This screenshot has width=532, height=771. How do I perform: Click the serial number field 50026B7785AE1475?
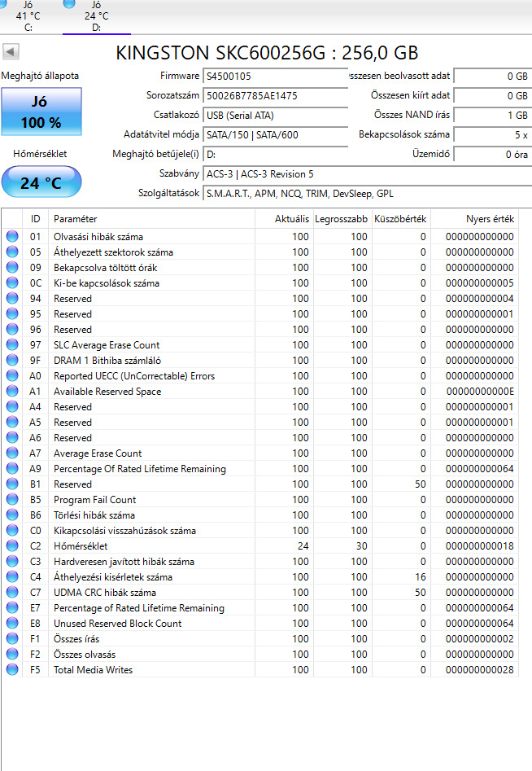pyautogui.click(x=275, y=96)
